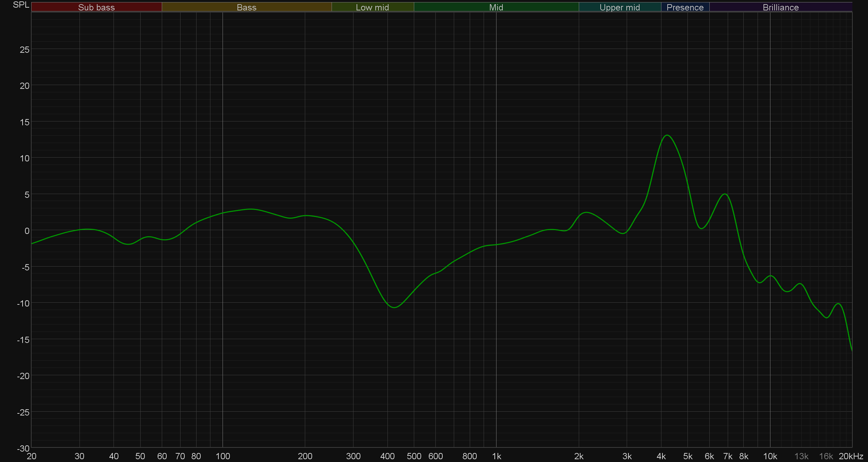The image size is (868, 462).
Task: Click the secondary curve peak near 7k
Action: (x=725, y=194)
